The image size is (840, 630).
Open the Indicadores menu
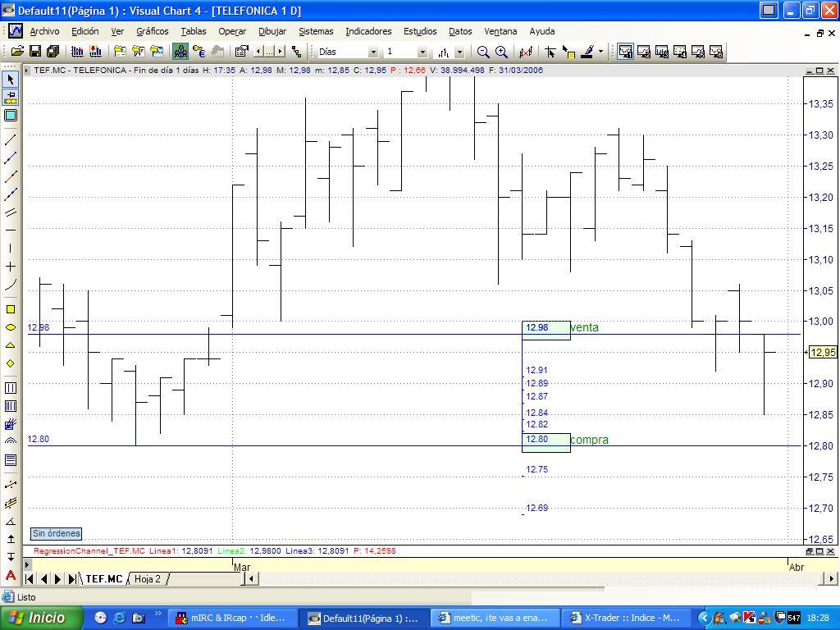tap(368, 31)
